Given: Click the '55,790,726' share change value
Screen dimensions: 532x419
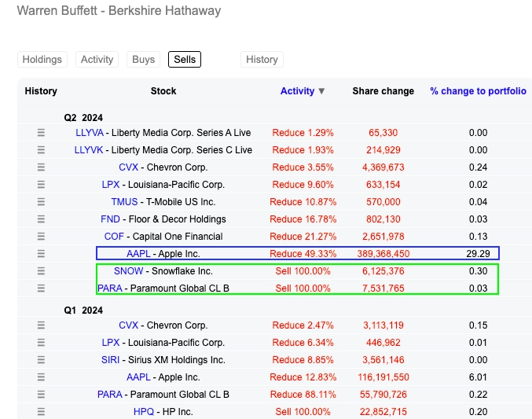Looking at the screenshot, I should tap(383, 394).
